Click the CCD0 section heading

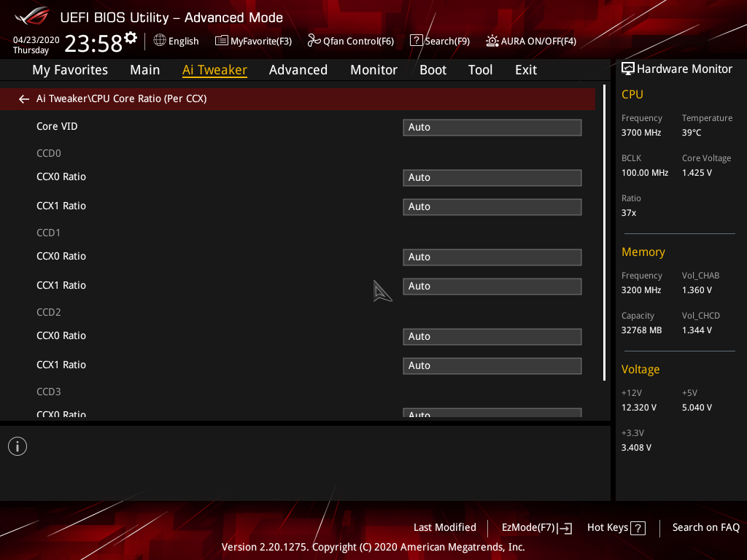(49, 153)
